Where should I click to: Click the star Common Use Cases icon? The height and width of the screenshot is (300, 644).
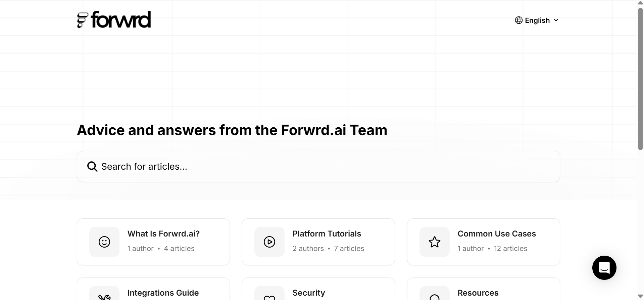[435, 242]
